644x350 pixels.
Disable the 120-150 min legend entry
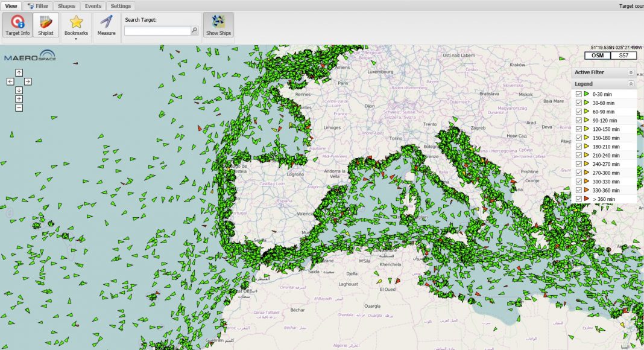coord(579,129)
